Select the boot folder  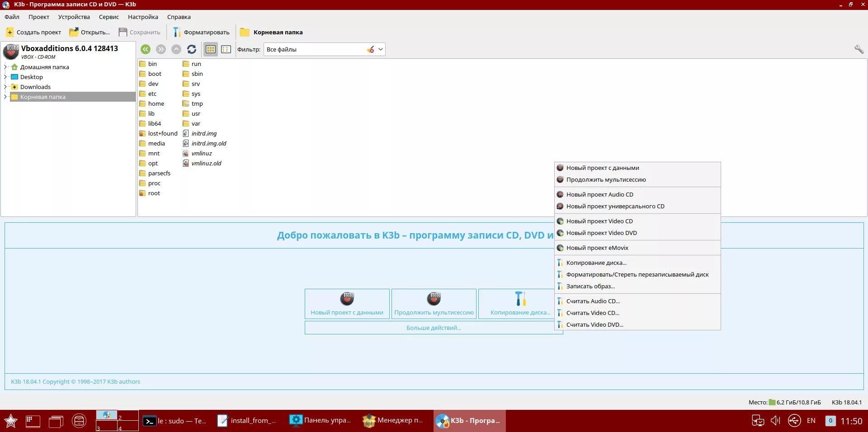coord(151,74)
